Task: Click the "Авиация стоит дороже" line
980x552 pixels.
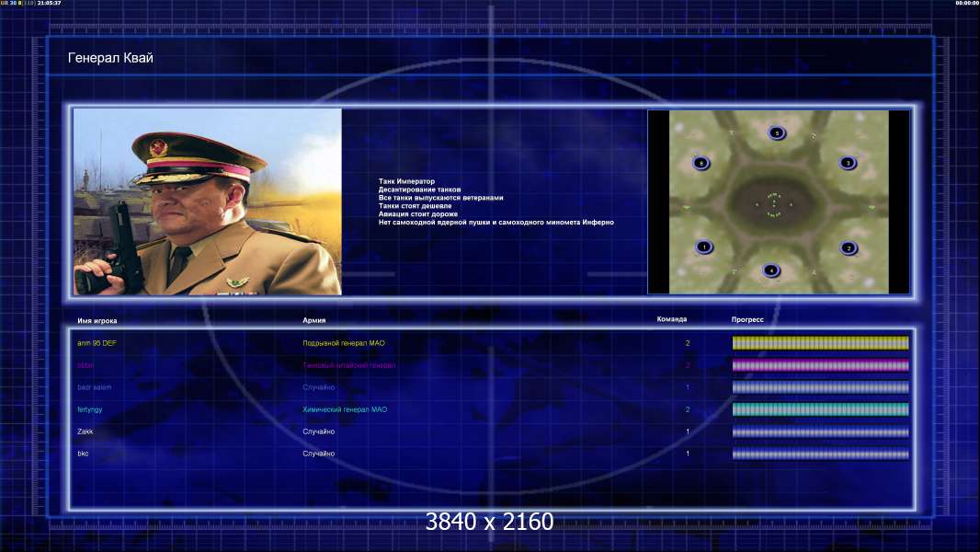Action: (418, 213)
